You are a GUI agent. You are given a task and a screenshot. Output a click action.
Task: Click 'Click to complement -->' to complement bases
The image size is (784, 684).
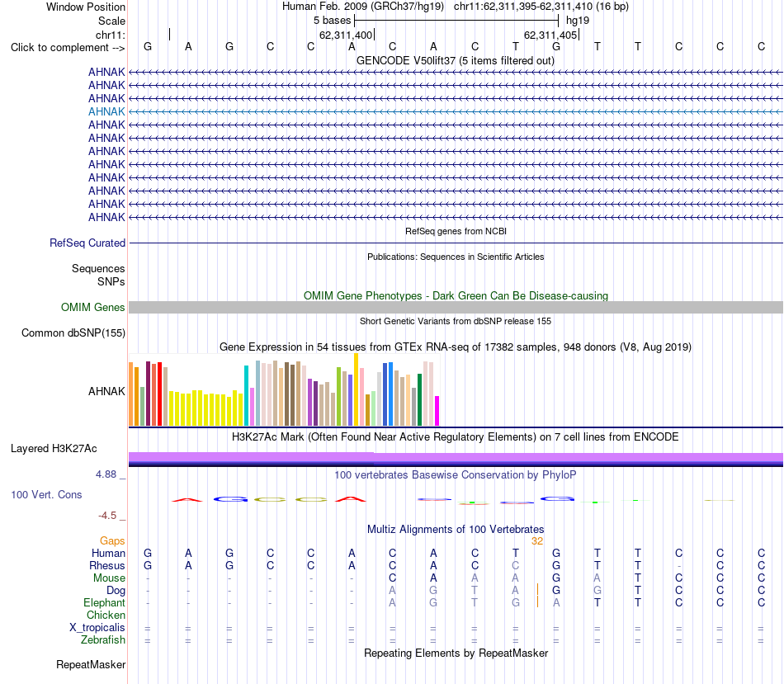click(68, 48)
